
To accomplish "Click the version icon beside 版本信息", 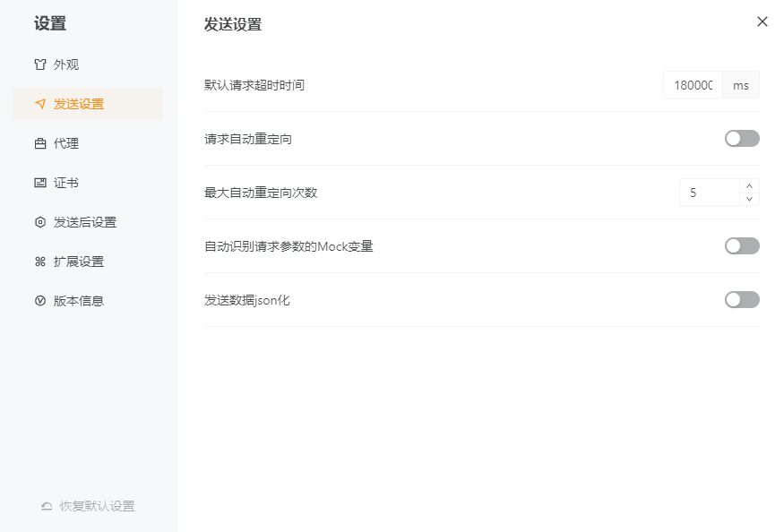I will tap(40, 301).
